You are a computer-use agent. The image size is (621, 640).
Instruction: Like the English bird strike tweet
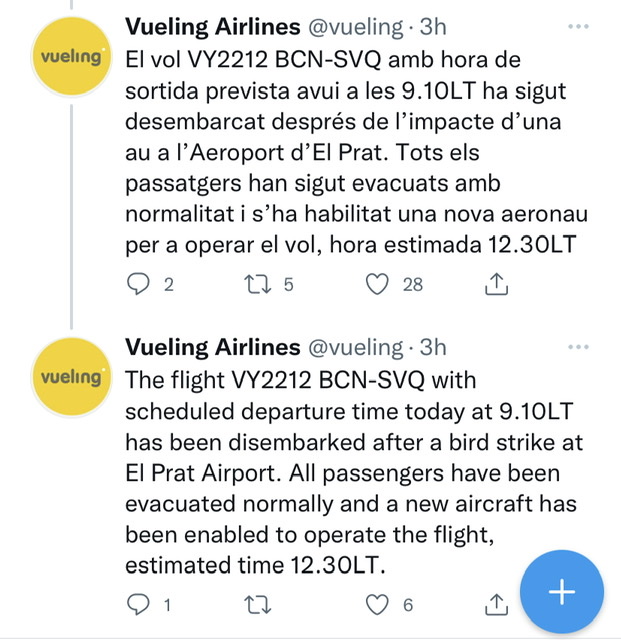(x=377, y=604)
